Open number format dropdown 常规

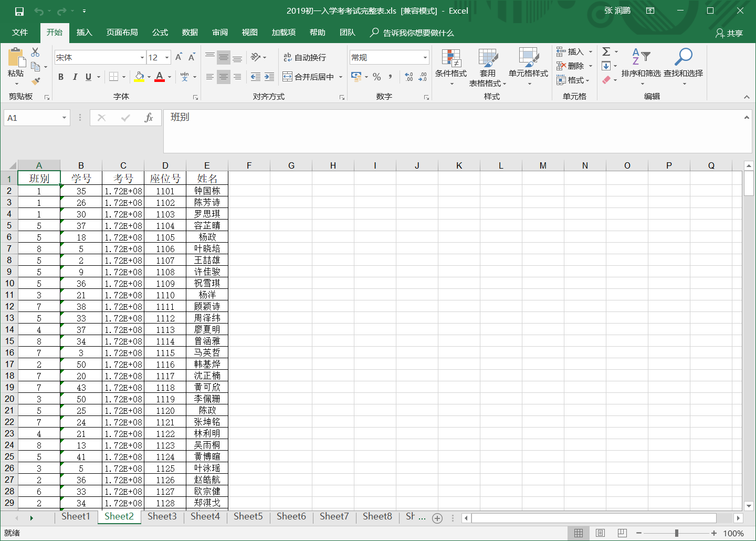(x=425, y=57)
